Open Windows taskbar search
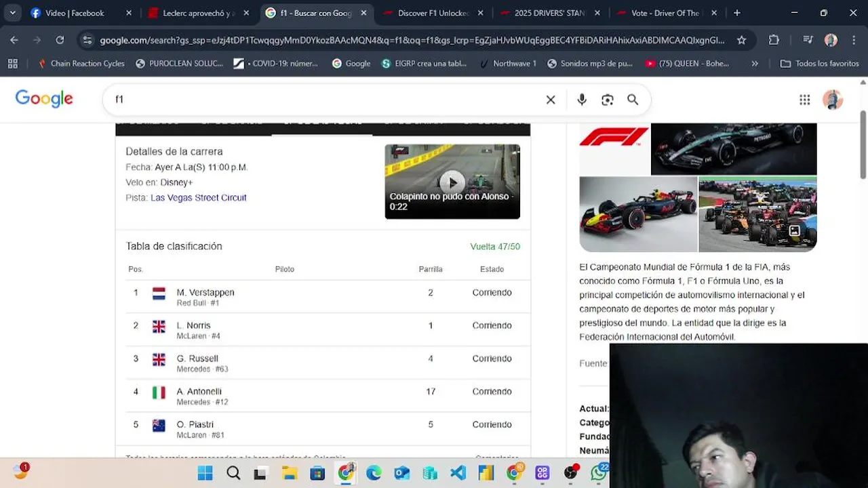 [x=233, y=473]
